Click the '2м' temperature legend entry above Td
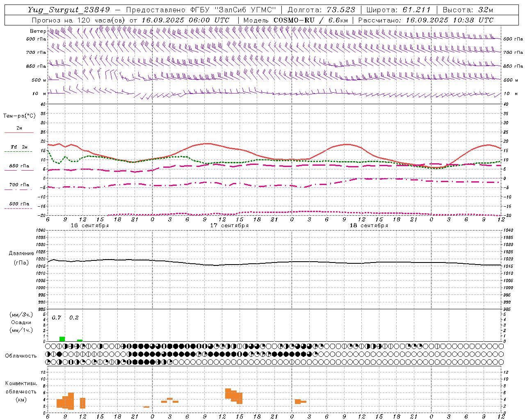The image size is (525, 420). [x=19, y=128]
